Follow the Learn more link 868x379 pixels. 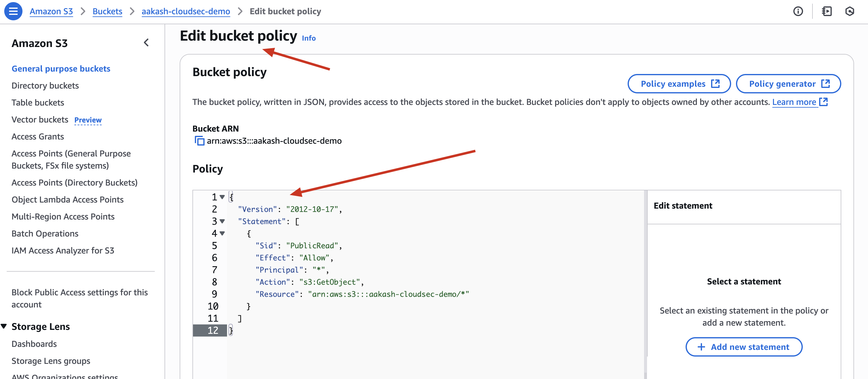[800, 102]
